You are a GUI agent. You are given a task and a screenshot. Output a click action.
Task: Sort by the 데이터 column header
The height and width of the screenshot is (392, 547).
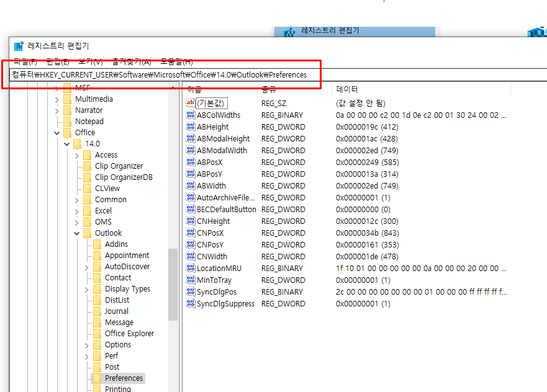pos(421,89)
